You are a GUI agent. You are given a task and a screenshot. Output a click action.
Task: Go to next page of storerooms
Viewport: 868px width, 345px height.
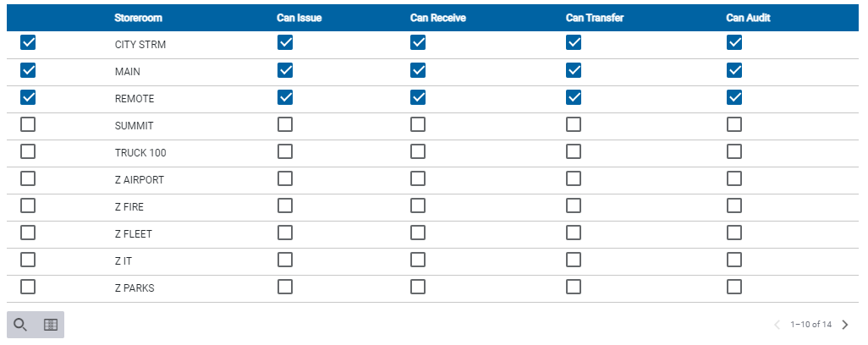845,325
